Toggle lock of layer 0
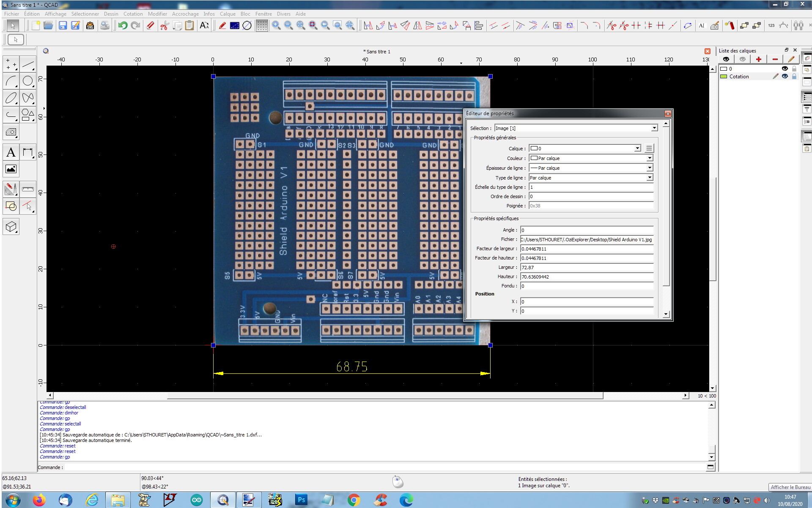The width and height of the screenshot is (812, 508). [794, 69]
